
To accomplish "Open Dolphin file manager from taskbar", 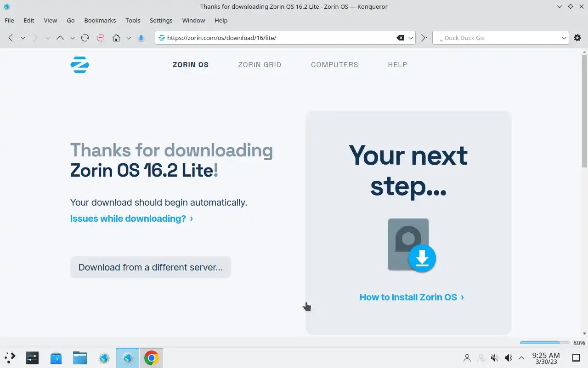I will [x=80, y=357].
